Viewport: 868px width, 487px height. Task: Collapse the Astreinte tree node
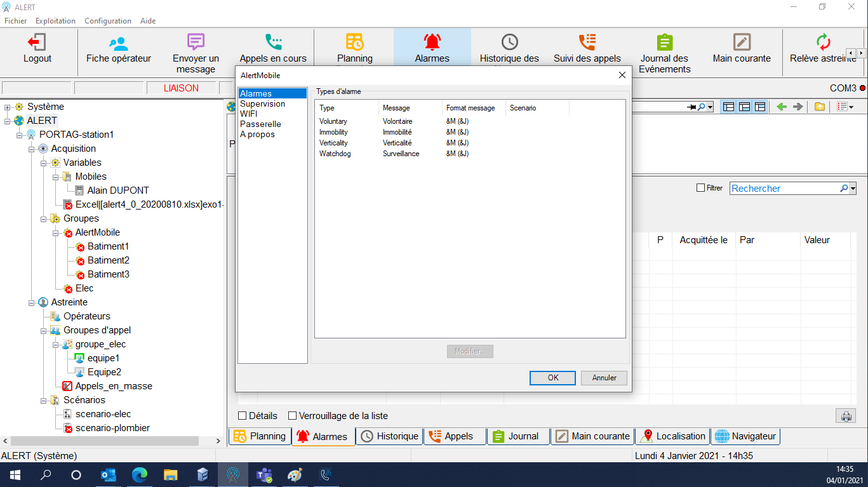point(32,302)
